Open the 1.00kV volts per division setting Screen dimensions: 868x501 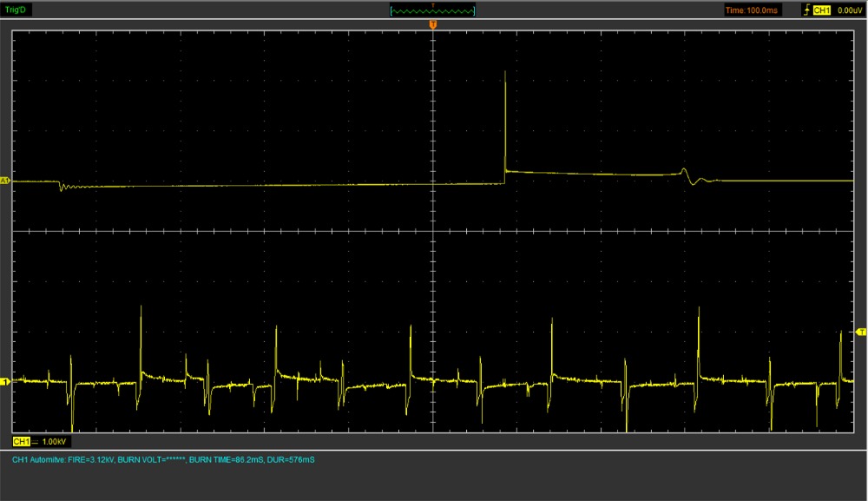(54, 442)
